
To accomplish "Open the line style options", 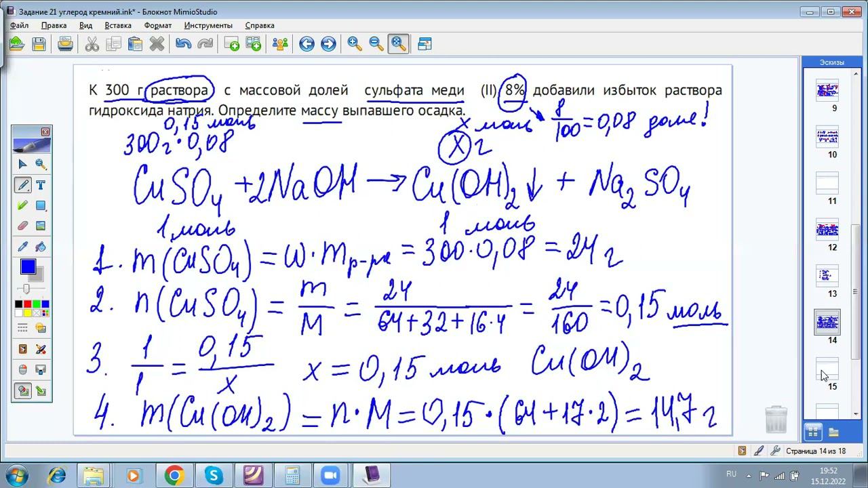I will [x=23, y=329].
